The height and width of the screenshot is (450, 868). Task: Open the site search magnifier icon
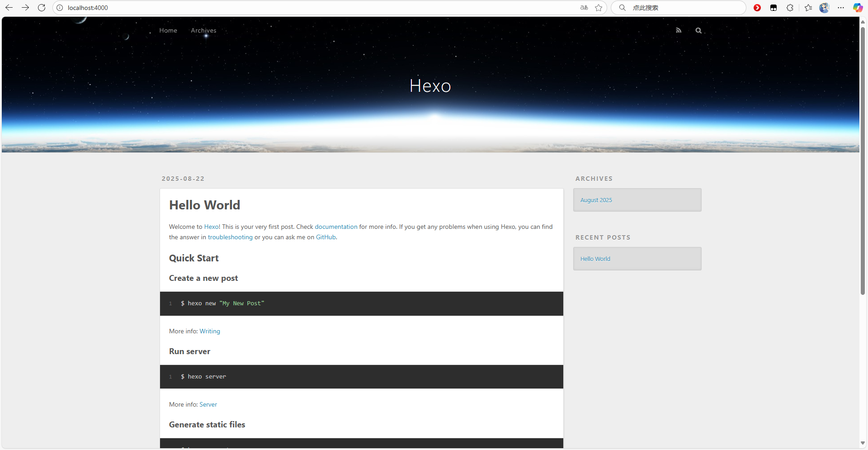click(698, 30)
